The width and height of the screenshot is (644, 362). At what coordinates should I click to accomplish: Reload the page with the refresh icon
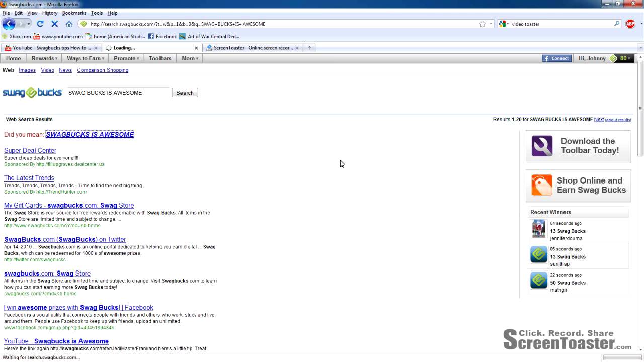point(40,24)
